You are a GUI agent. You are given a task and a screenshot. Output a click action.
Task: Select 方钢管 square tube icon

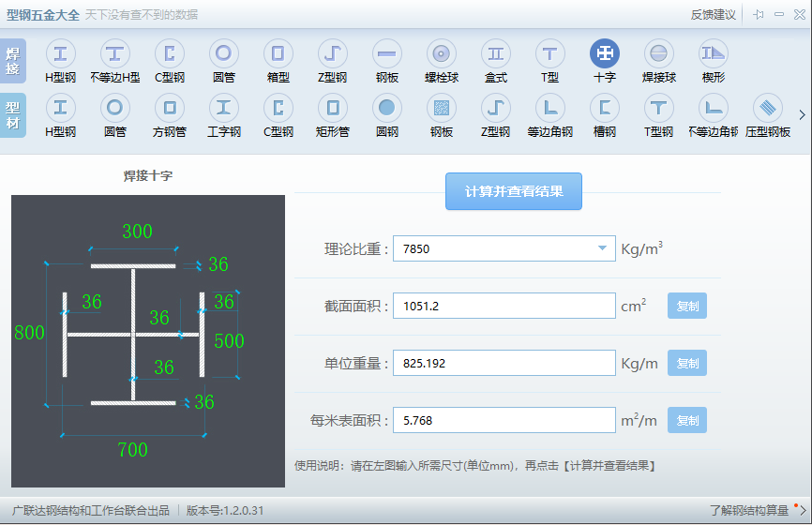click(170, 108)
